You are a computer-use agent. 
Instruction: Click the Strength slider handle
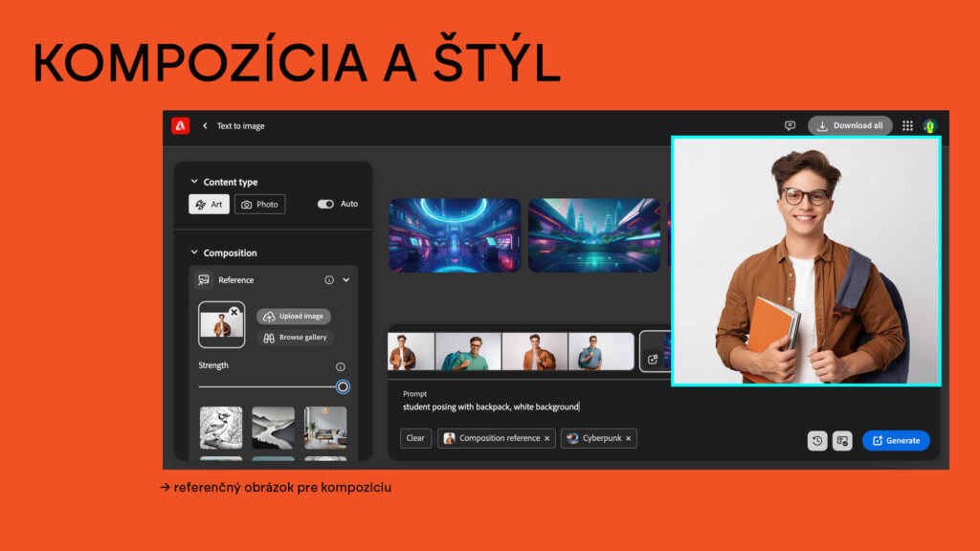tap(343, 386)
